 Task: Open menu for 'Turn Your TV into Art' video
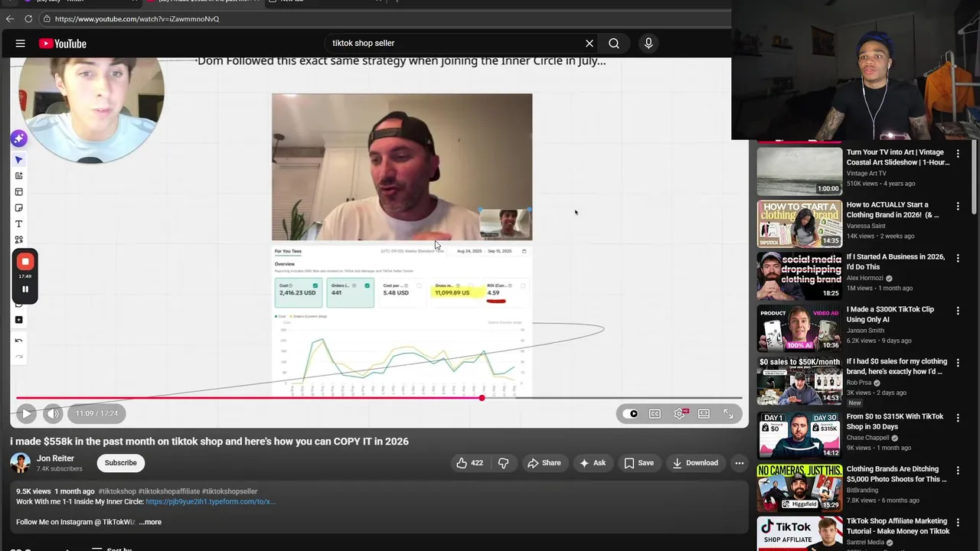[x=958, y=153]
